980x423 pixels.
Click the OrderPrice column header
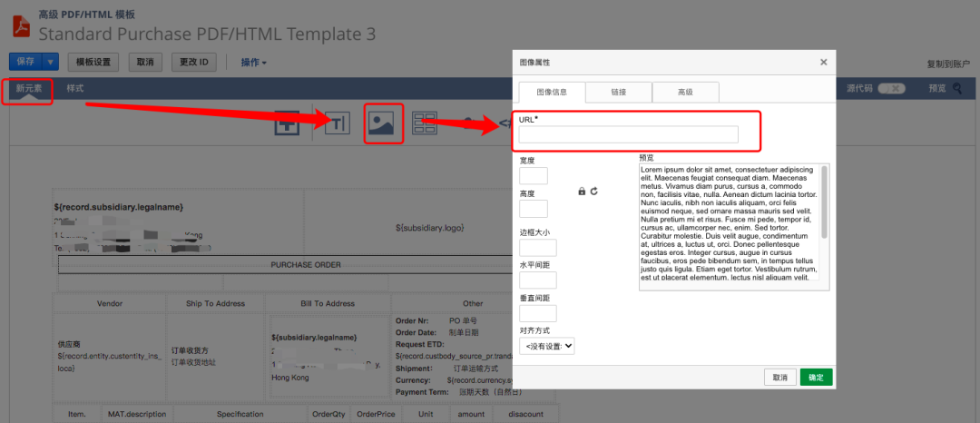pyautogui.click(x=375, y=414)
